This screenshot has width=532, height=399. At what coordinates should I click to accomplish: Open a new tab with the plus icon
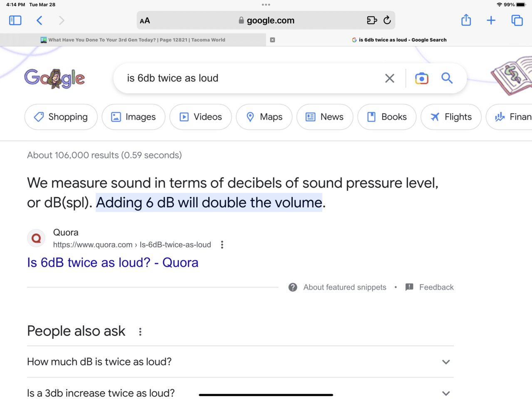[x=491, y=20]
